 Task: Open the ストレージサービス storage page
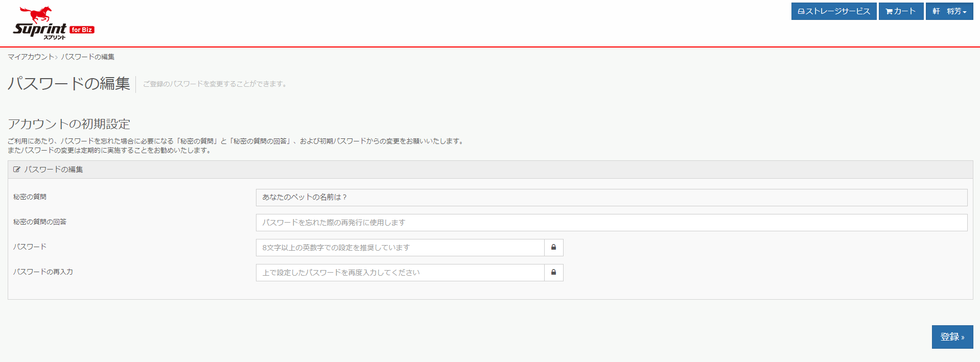click(x=833, y=11)
